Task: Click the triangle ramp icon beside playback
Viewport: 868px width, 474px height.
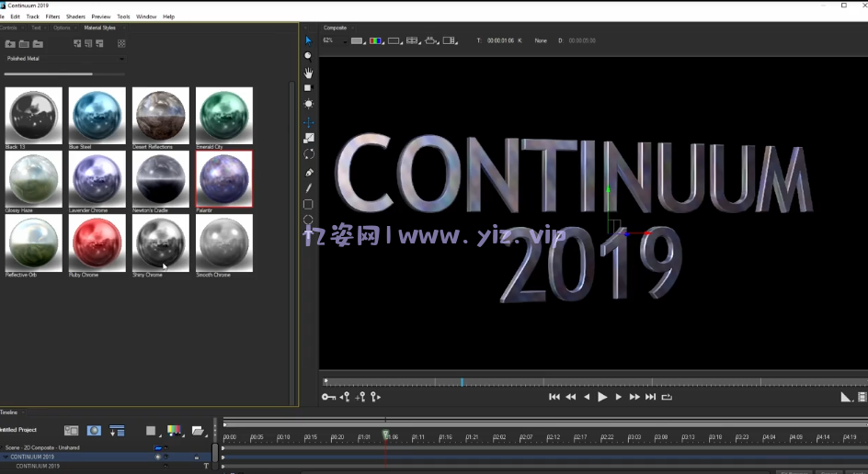Action: coord(846,397)
